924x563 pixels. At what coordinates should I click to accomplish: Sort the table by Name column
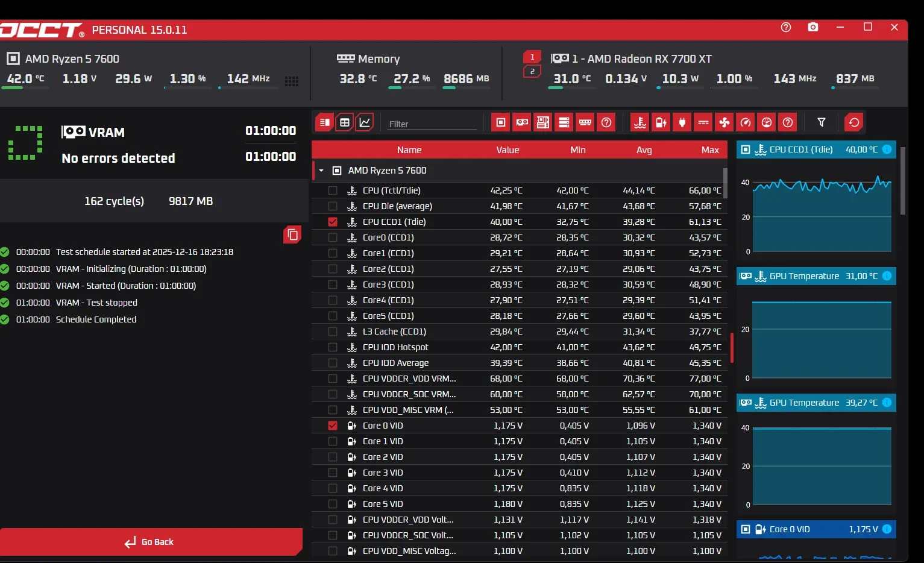pyautogui.click(x=409, y=150)
